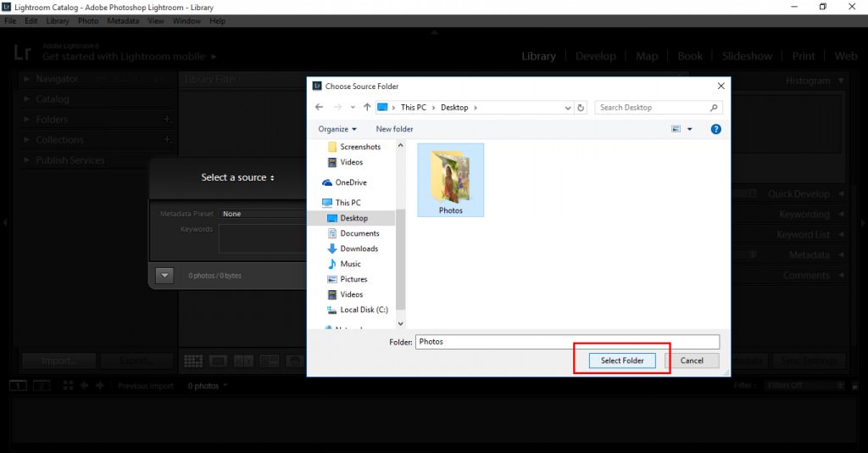Create a New folder
The image size is (868, 453).
coord(395,129)
